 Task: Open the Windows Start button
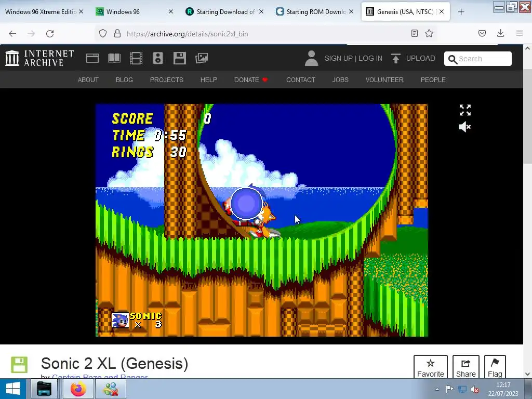(x=13, y=389)
